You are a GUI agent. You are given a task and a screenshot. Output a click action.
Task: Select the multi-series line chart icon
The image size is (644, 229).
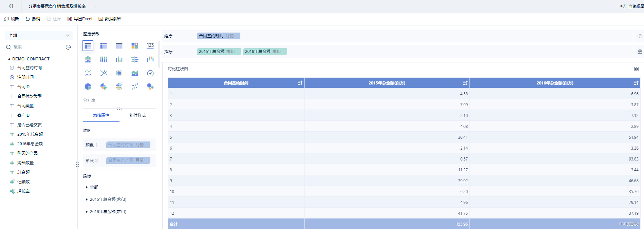click(104, 73)
